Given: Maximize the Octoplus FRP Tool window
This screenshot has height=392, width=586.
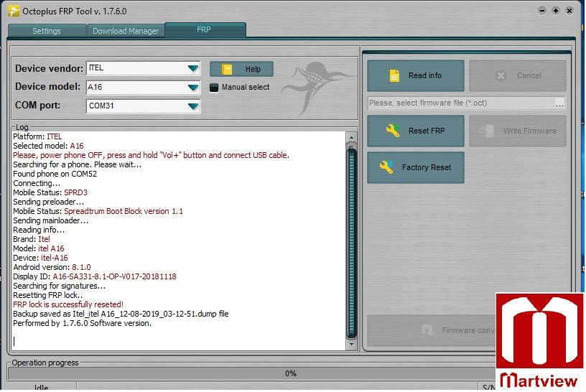Looking at the screenshot, I should click(x=556, y=11).
